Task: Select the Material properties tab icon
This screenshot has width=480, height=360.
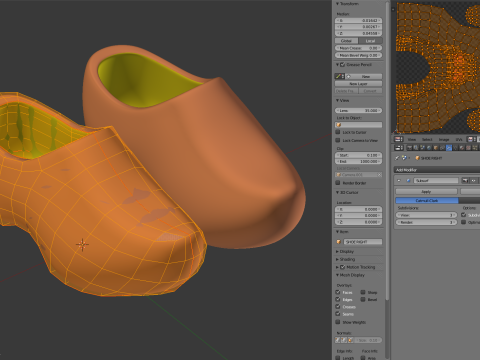Action: (462, 148)
